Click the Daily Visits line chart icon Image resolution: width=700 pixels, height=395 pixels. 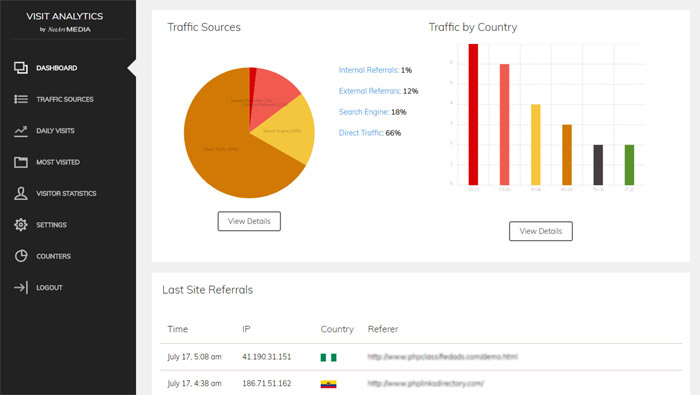[x=21, y=131]
